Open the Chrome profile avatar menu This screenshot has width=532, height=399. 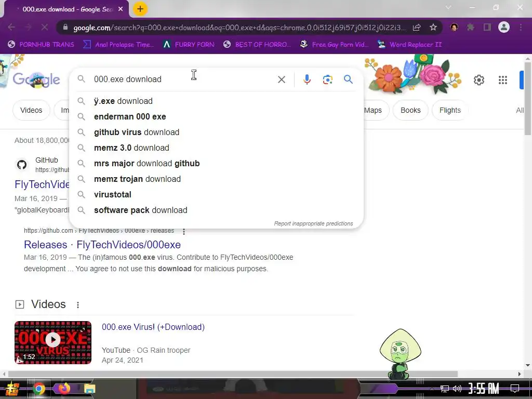[x=504, y=27]
